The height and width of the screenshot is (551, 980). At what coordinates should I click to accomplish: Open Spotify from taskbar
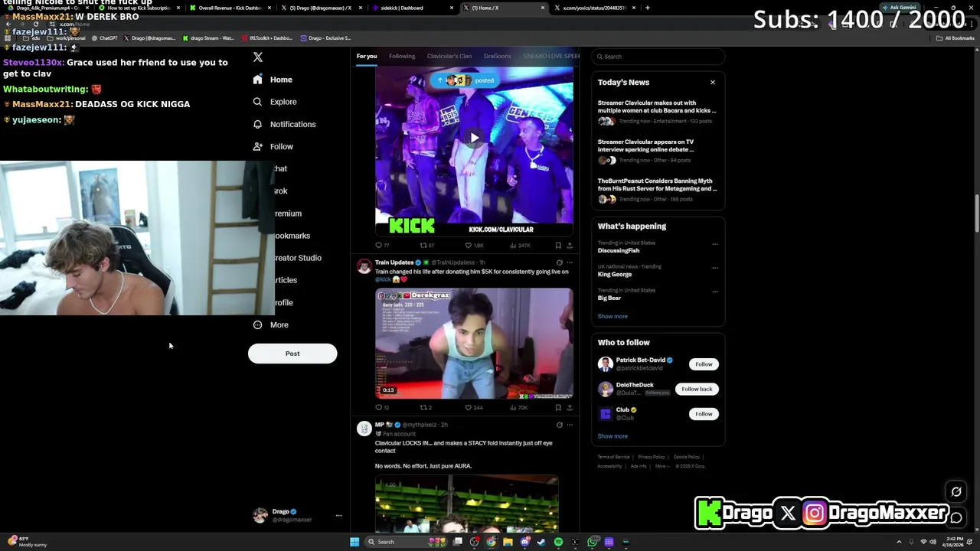(x=559, y=542)
